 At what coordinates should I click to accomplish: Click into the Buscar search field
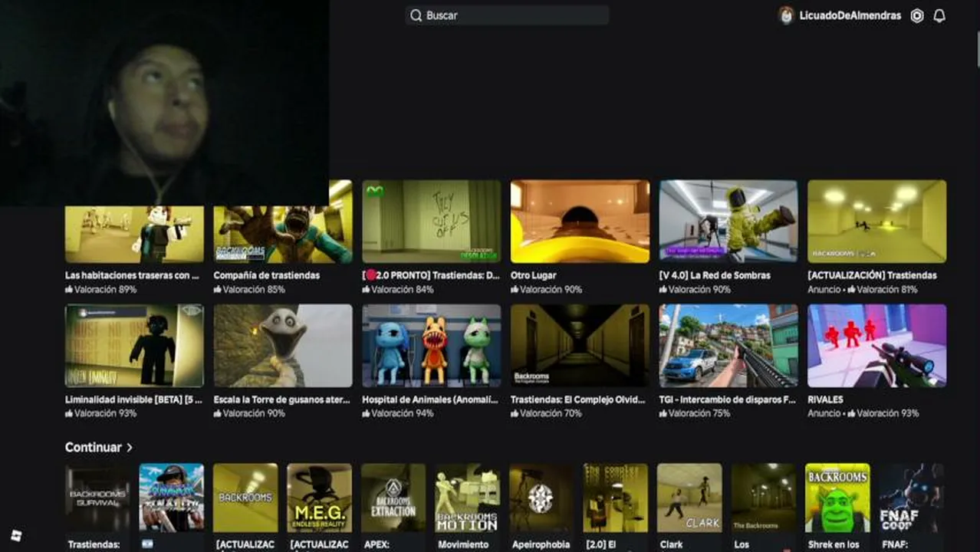[507, 15]
